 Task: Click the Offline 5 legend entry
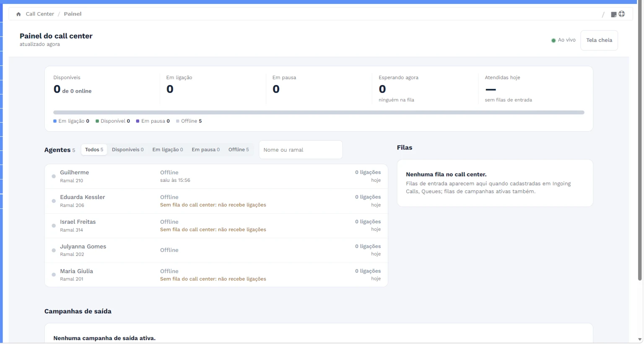click(189, 121)
